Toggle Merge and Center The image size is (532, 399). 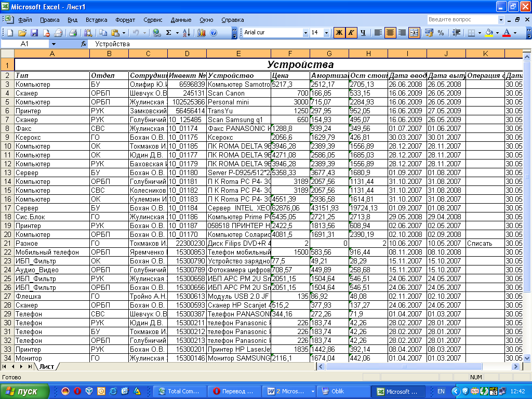[x=414, y=33]
